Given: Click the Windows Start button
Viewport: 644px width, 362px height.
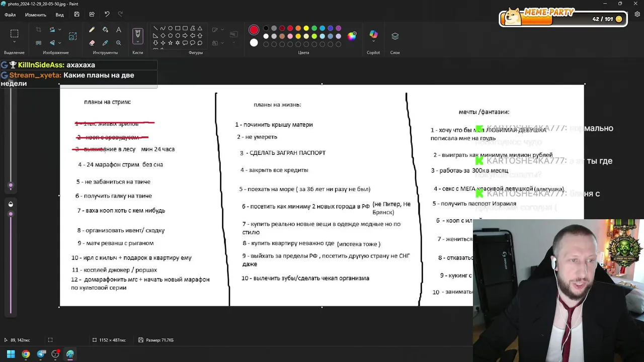Looking at the screenshot, I should [11, 354].
